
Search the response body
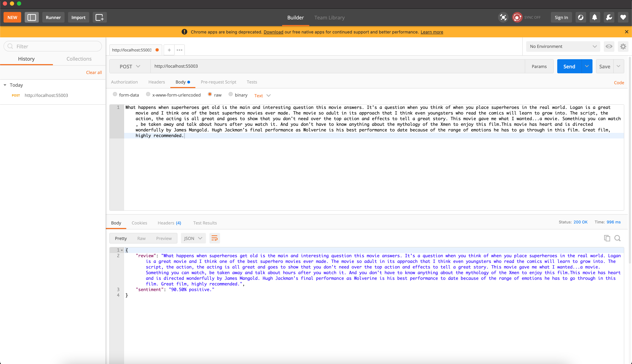(618, 238)
